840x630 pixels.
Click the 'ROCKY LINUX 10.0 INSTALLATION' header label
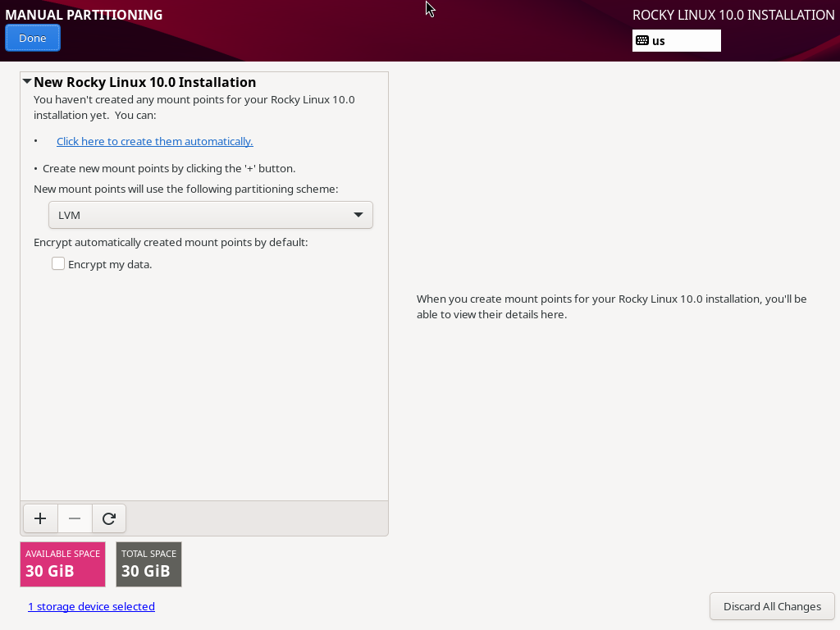[x=733, y=15]
